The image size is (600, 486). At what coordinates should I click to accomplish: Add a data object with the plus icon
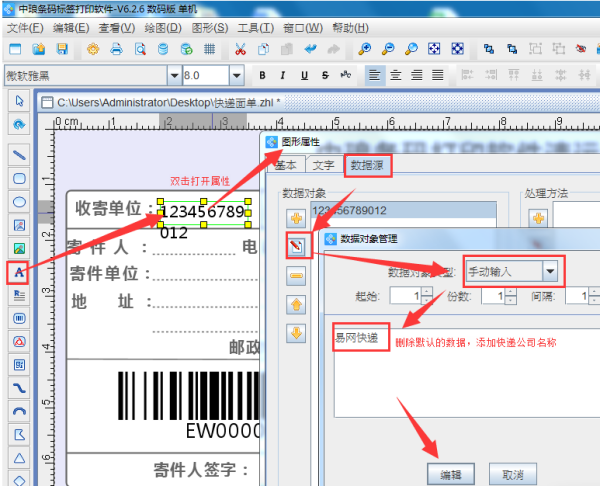(296, 219)
